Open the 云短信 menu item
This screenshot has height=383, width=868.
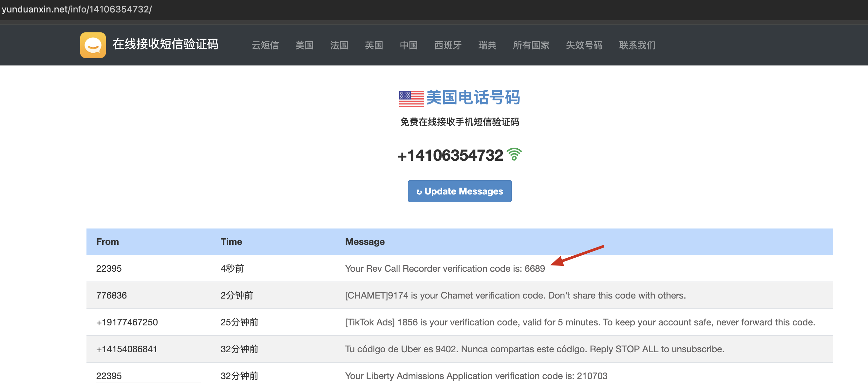(x=265, y=45)
